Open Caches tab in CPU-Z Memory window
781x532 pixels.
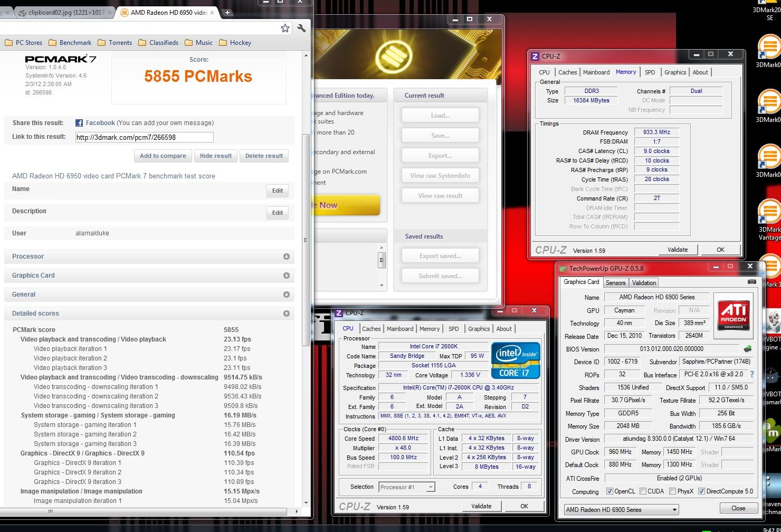(x=567, y=72)
